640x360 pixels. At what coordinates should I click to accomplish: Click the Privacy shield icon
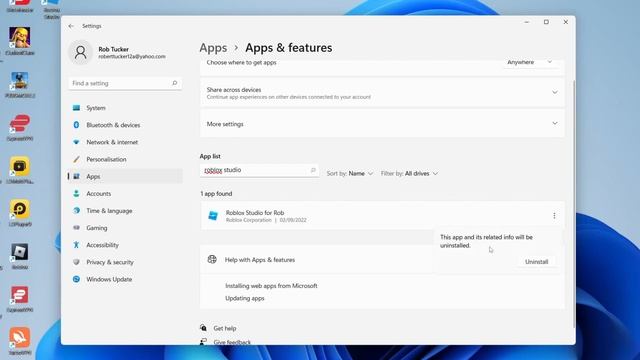76,262
